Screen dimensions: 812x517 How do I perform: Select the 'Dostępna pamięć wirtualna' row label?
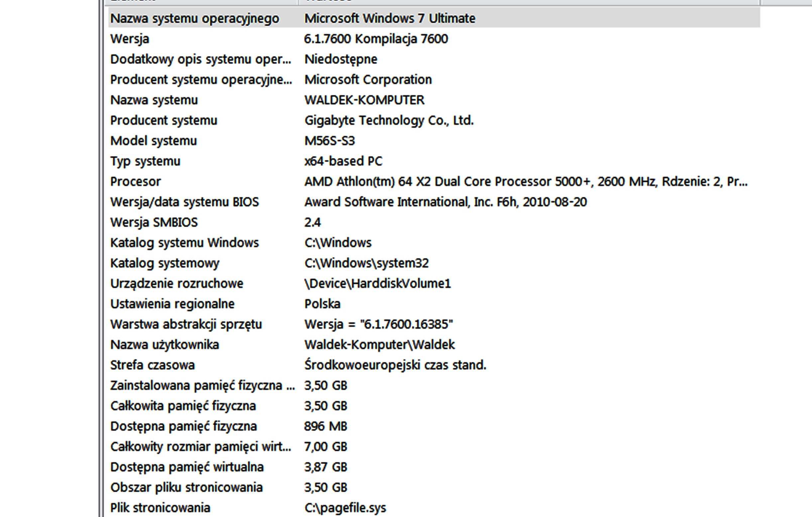point(187,467)
